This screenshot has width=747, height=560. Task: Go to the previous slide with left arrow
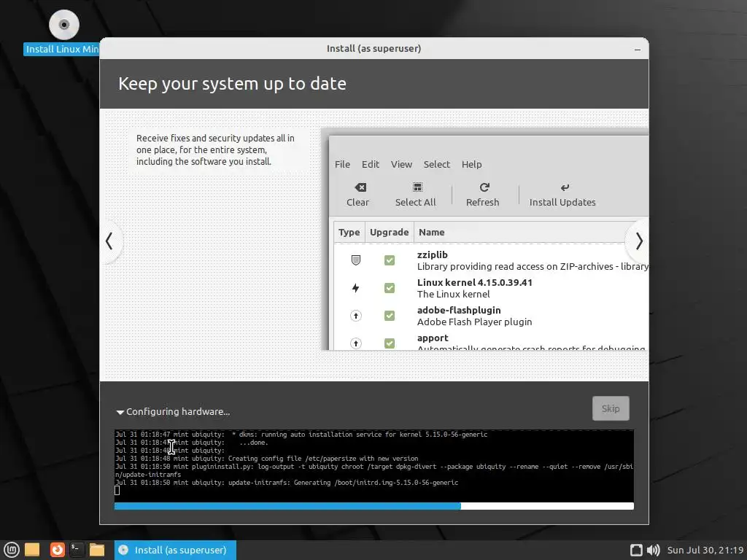click(109, 241)
